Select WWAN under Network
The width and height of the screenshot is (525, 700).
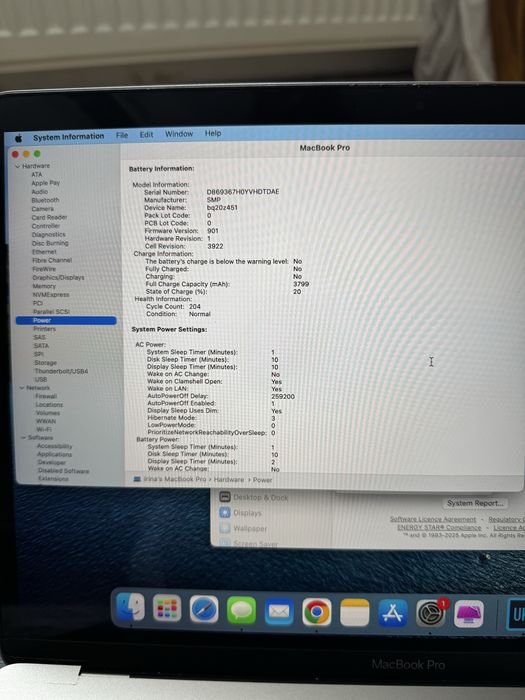click(46, 421)
